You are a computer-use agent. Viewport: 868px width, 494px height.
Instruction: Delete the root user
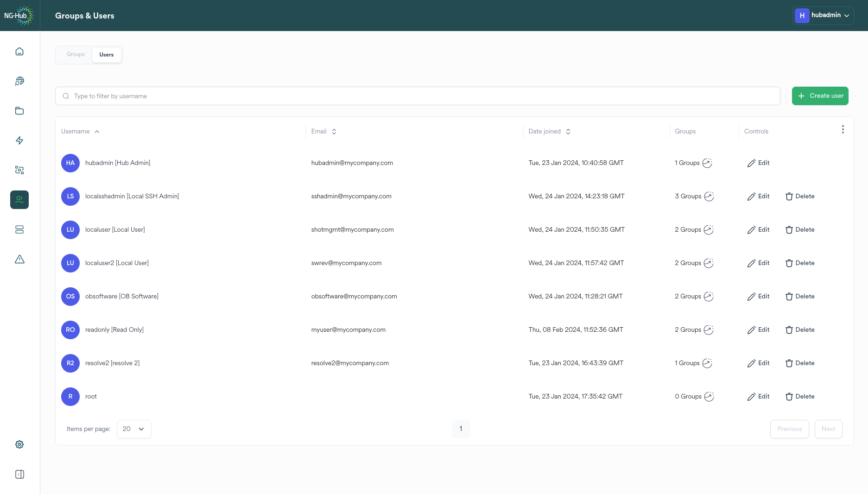[799, 396]
